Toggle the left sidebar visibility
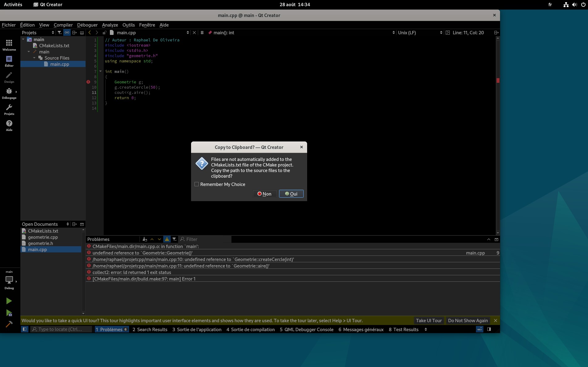 click(x=24, y=329)
